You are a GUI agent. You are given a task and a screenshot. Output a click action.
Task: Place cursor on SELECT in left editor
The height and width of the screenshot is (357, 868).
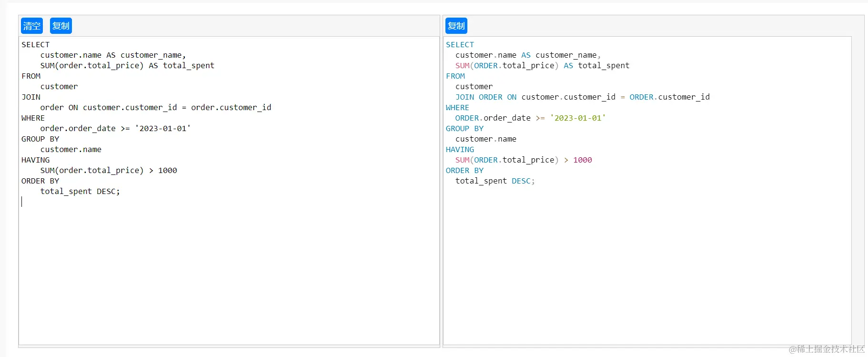pyautogui.click(x=35, y=45)
